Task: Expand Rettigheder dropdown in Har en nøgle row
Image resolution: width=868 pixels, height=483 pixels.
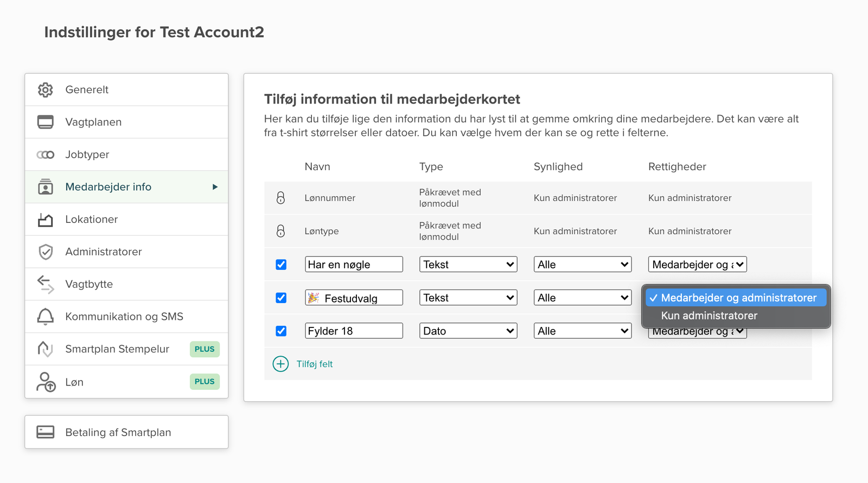Action: (697, 265)
